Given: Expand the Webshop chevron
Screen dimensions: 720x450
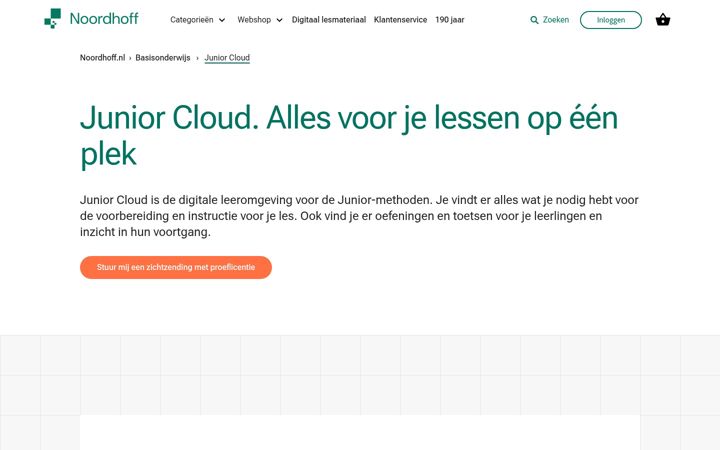Looking at the screenshot, I should pos(279,20).
